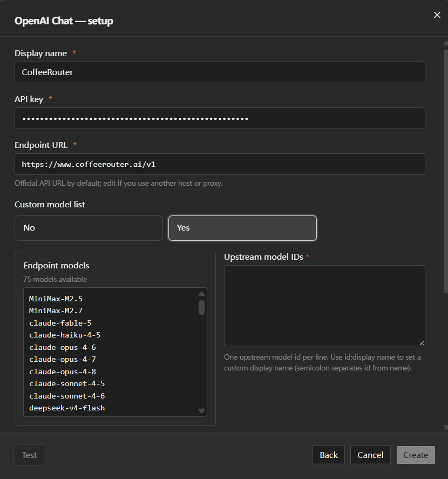448x479 pixels.
Task: Click the textarea resize handle corner
Action: pos(422,343)
